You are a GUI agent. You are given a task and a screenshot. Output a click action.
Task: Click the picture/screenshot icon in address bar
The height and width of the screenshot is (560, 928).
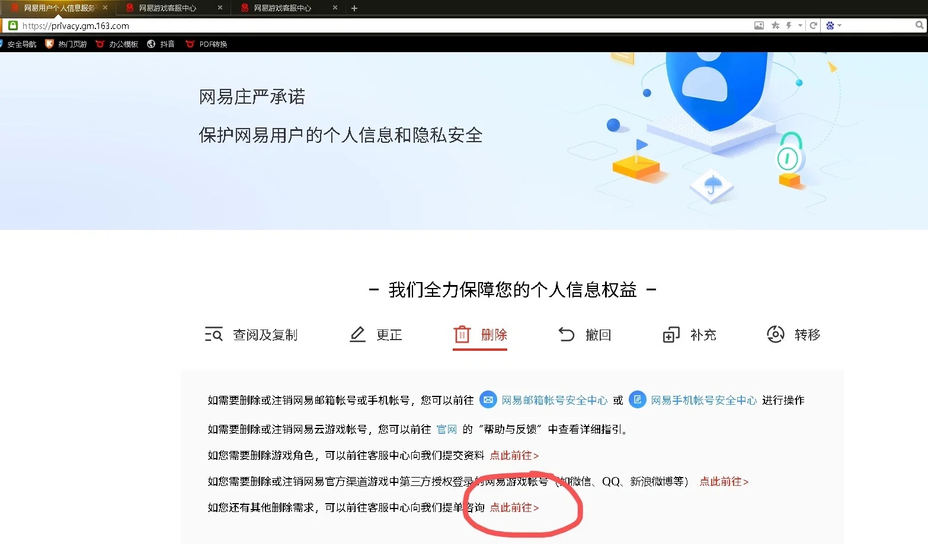(759, 25)
